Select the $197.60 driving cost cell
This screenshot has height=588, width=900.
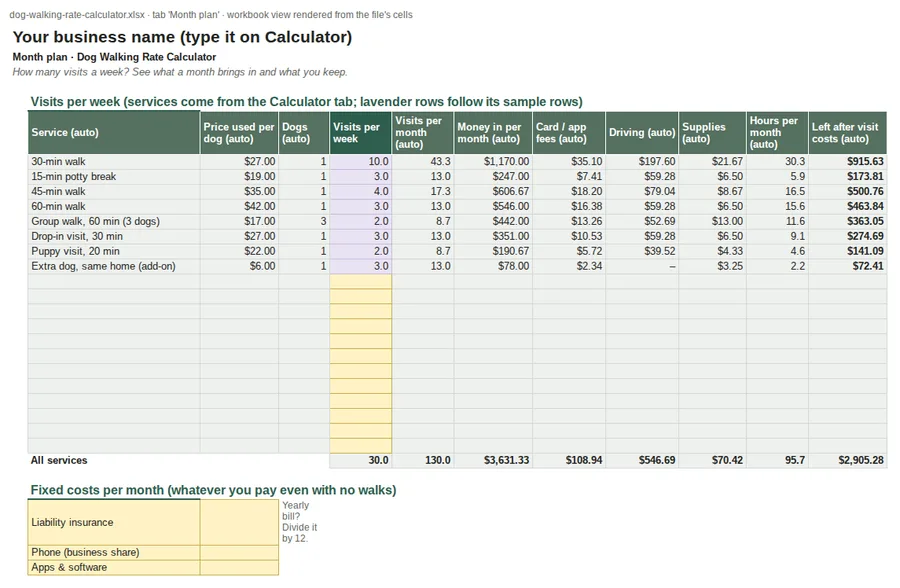pos(642,162)
